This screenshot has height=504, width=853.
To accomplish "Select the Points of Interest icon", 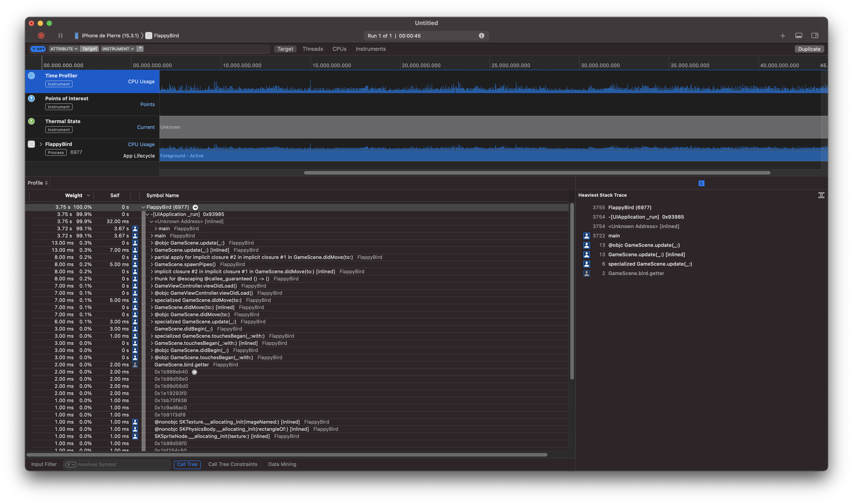I will 31,98.
